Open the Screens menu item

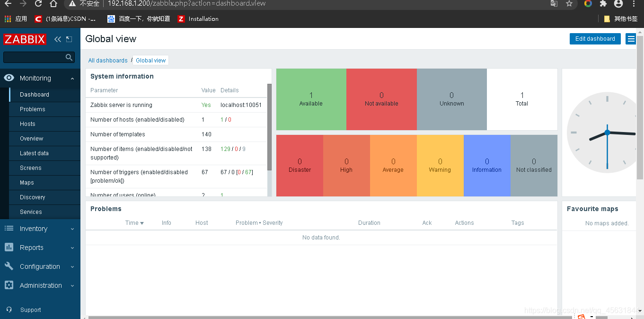[x=44, y=168]
